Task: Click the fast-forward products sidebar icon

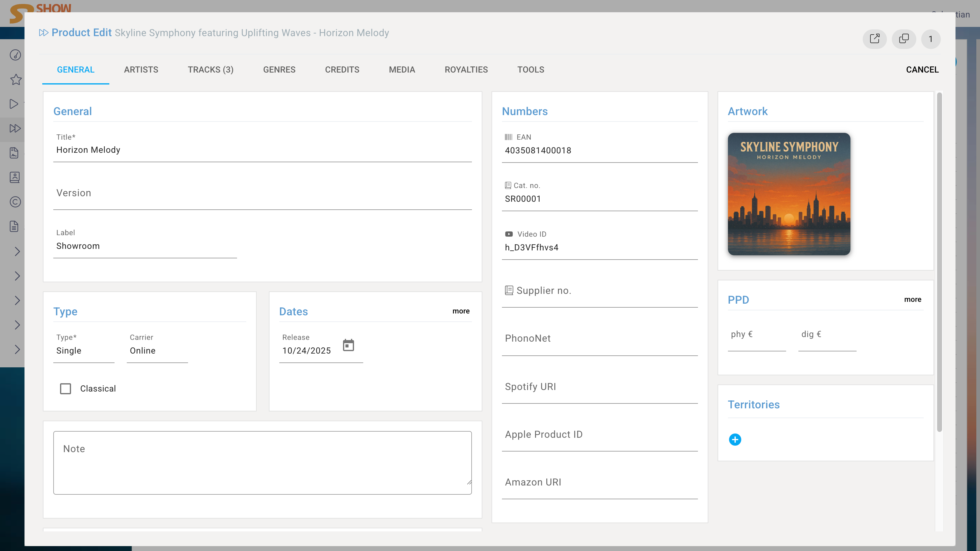Action: pyautogui.click(x=15, y=129)
